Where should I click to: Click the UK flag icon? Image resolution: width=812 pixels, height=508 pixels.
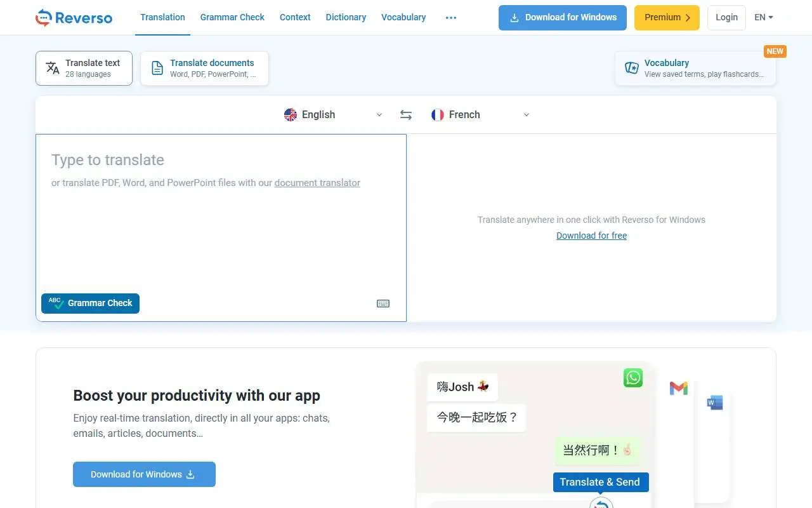pos(291,115)
